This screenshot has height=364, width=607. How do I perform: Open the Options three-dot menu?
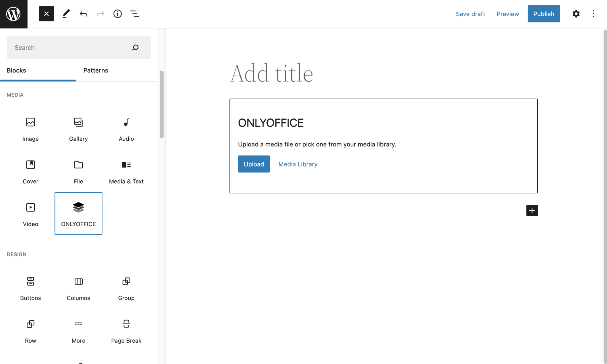point(593,14)
